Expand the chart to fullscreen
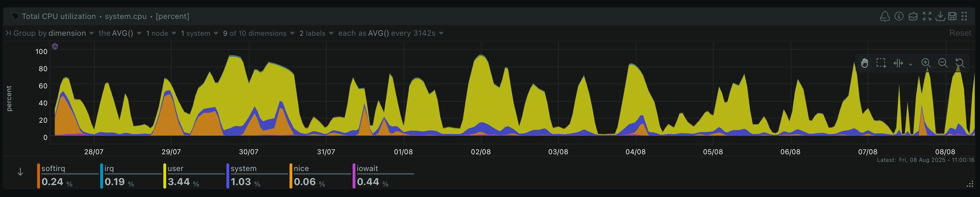Image resolution: width=980 pixels, height=197 pixels. coord(927,16)
